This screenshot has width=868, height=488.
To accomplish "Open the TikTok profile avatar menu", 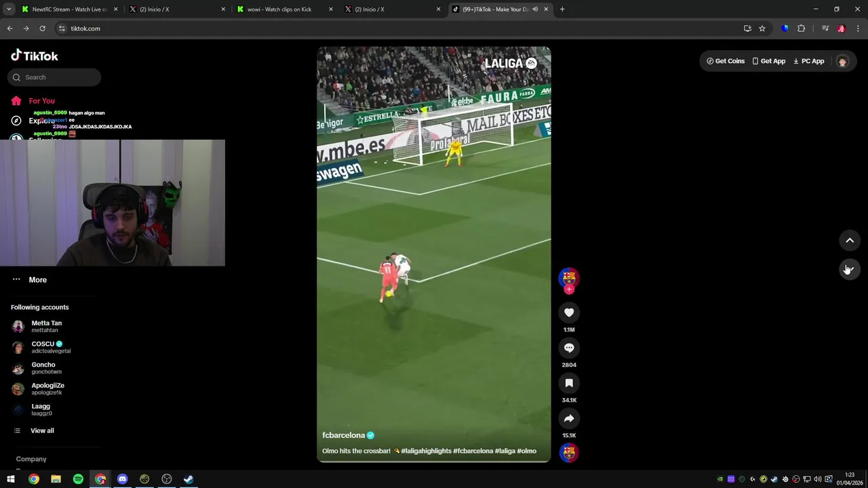I will coord(842,61).
